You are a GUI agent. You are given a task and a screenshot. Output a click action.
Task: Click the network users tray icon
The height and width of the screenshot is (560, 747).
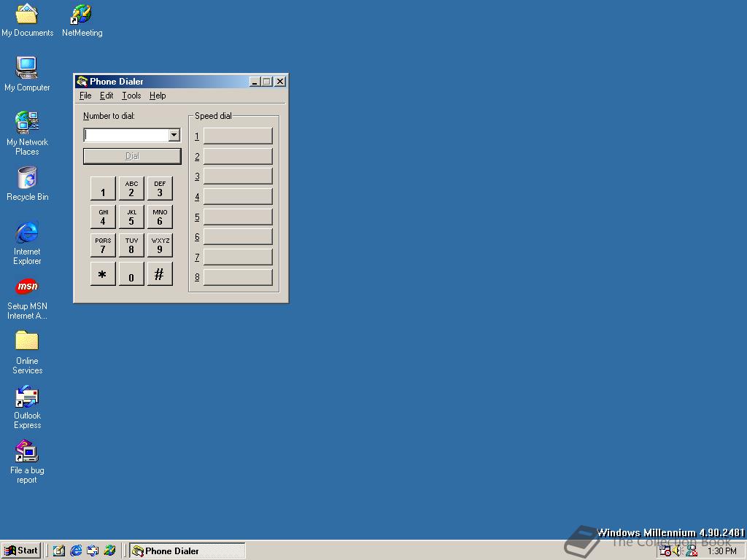(692, 551)
